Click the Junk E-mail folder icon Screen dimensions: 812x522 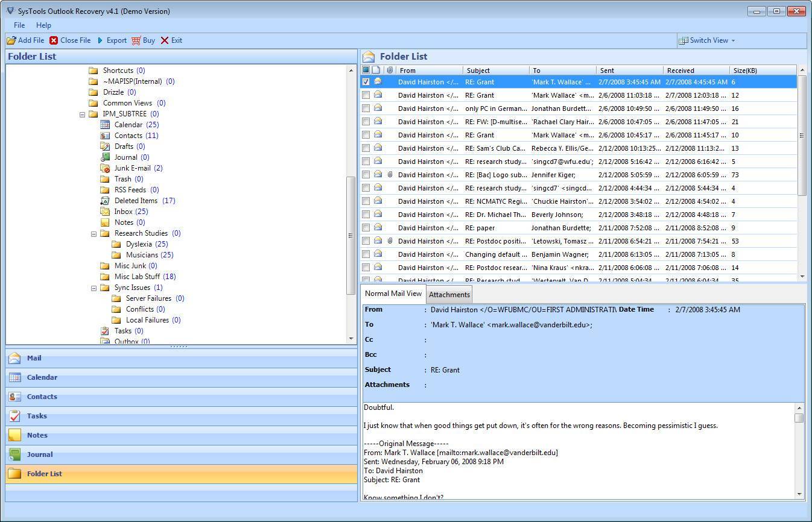pos(105,168)
